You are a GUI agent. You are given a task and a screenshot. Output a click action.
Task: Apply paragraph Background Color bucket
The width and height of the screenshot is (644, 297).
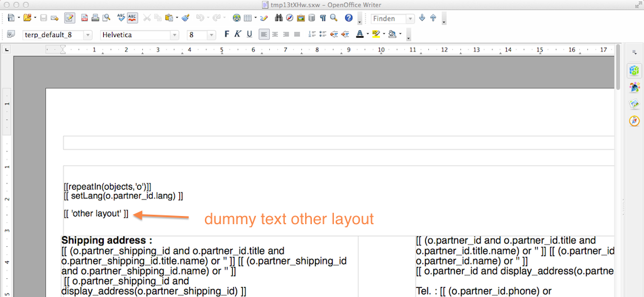click(x=392, y=35)
